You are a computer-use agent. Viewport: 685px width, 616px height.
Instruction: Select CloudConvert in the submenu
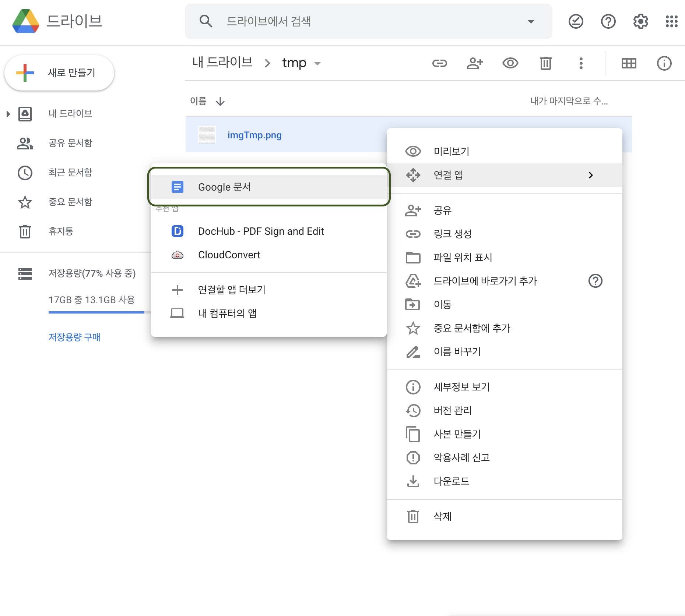[269, 255]
